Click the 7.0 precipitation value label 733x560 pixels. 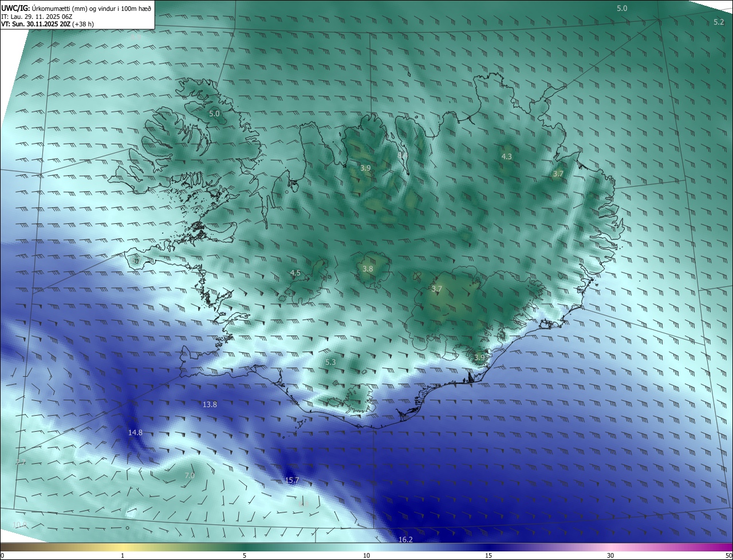point(190,475)
